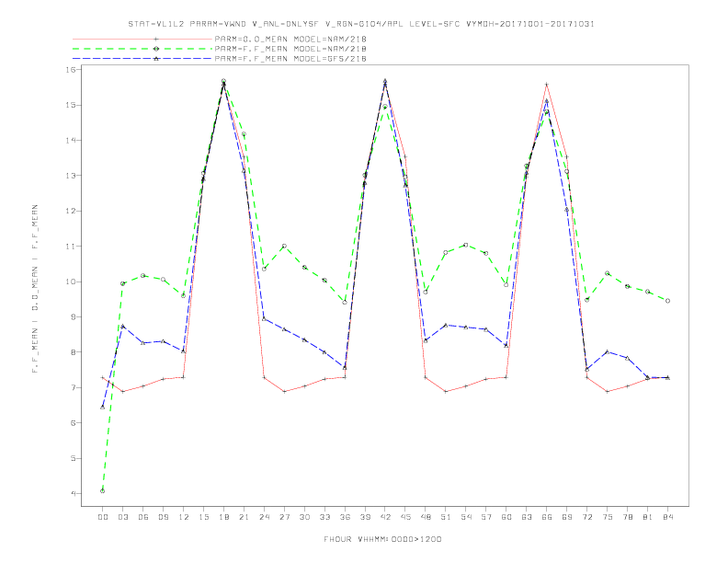Click y-axis tick label 7
Image resolution: width=728 pixels, height=563 pixels.
pyautogui.click(x=73, y=387)
